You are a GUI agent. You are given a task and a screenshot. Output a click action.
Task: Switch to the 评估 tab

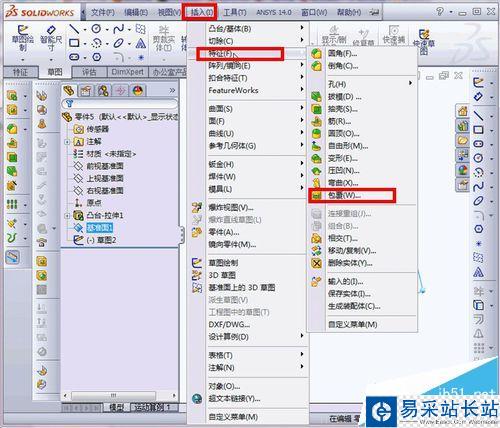coord(89,72)
